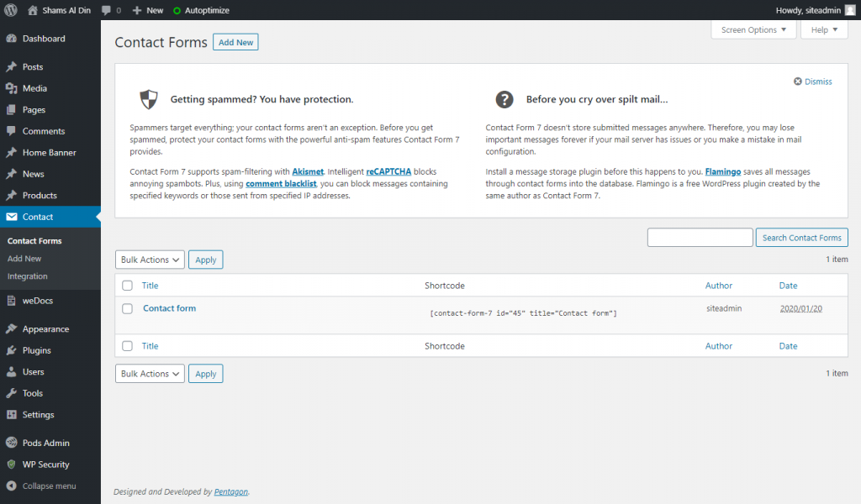Click the Tools wrench icon
861x504 pixels.
point(11,393)
